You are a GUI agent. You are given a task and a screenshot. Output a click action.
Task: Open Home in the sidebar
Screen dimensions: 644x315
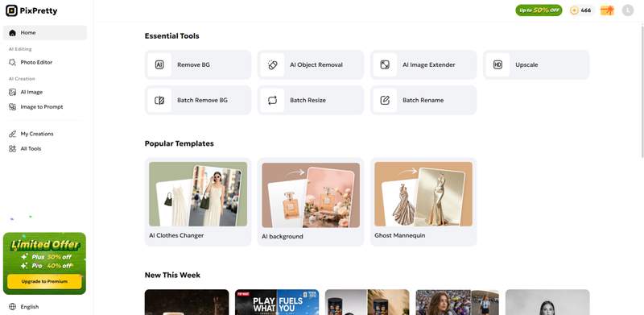[x=45, y=33]
